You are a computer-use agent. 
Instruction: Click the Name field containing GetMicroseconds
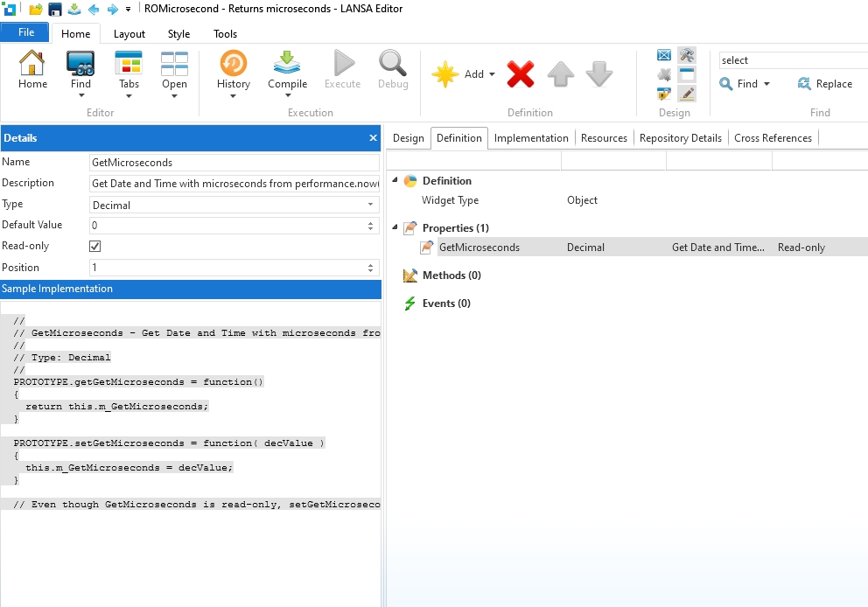coord(234,163)
